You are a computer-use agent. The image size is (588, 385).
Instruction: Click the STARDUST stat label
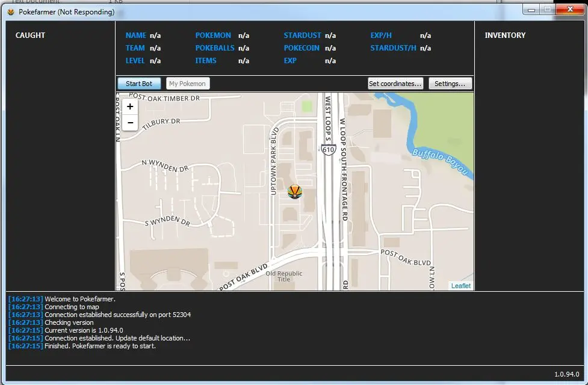tap(302, 35)
